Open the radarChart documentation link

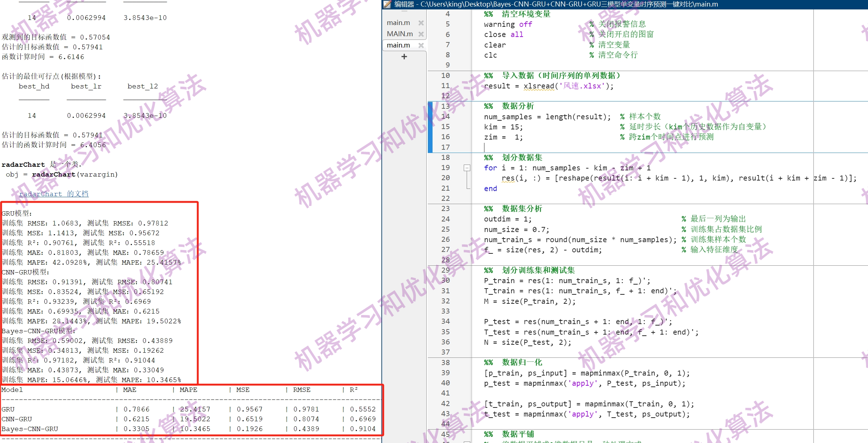tap(54, 194)
